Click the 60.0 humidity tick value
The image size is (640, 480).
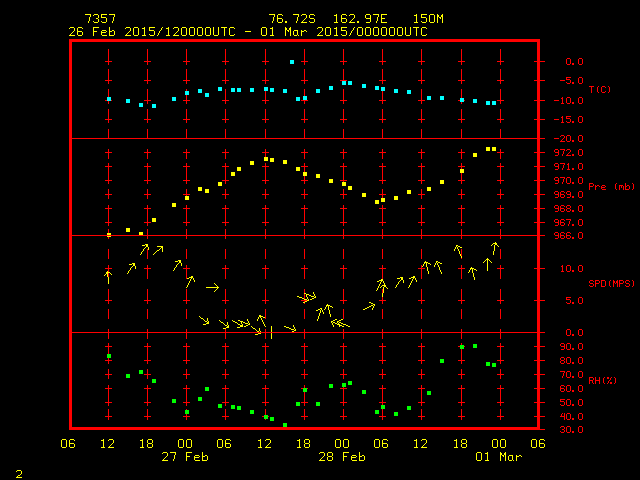point(571,389)
